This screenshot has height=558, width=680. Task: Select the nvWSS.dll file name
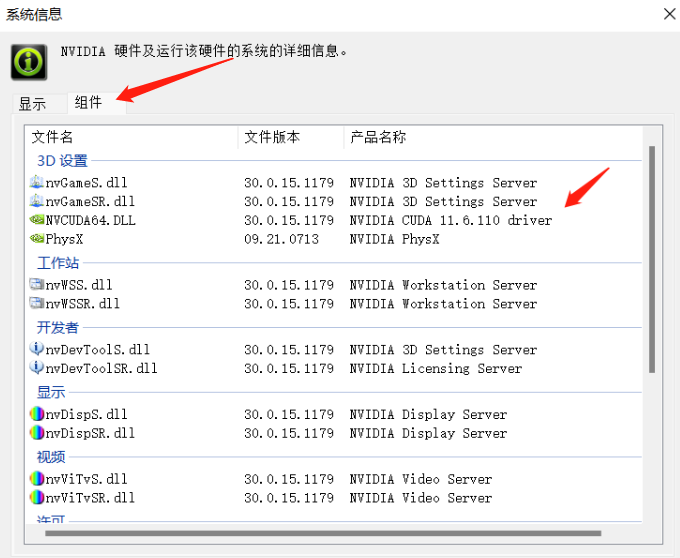tap(79, 285)
